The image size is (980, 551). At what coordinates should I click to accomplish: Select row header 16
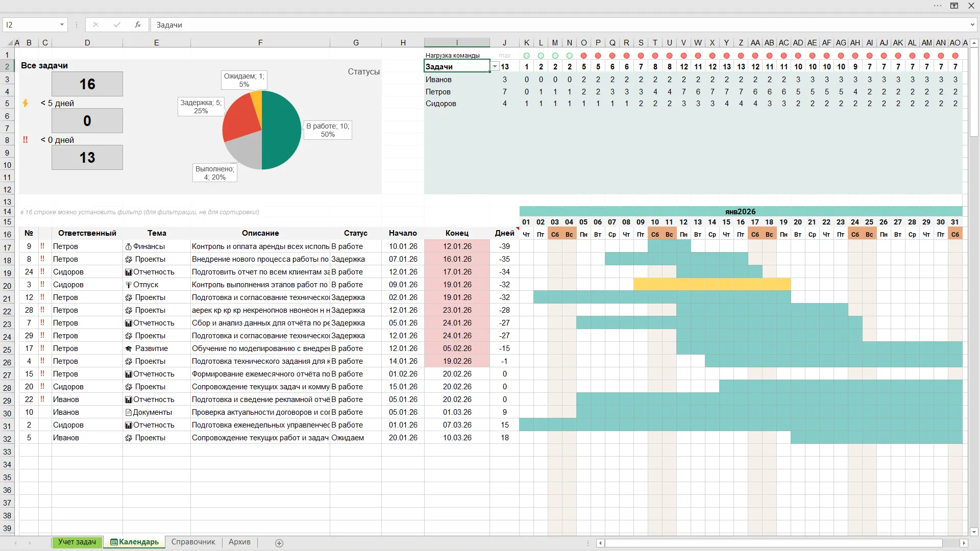pyautogui.click(x=7, y=235)
